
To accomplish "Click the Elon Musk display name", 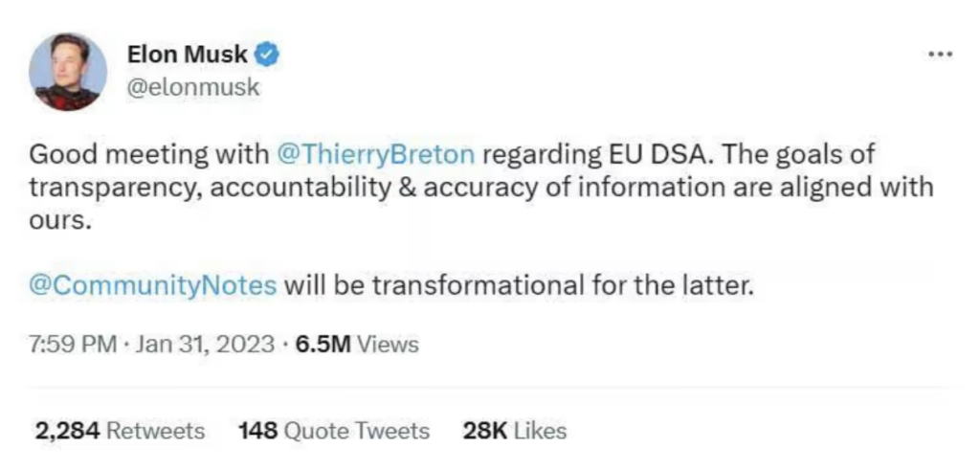I will point(190,55).
